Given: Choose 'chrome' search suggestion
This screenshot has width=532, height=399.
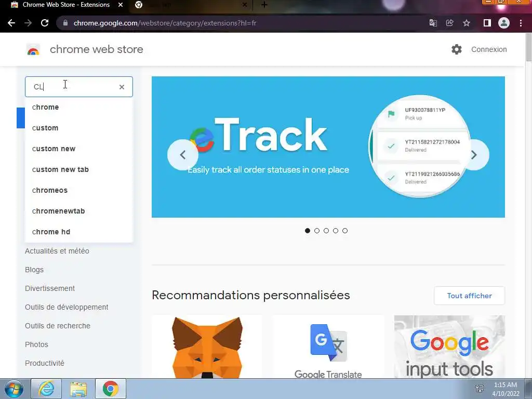Looking at the screenshot, I should click(79, 107).
